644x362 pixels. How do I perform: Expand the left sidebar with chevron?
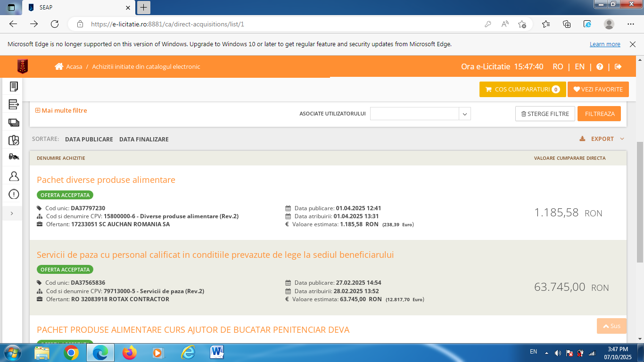tap(12, 214)
